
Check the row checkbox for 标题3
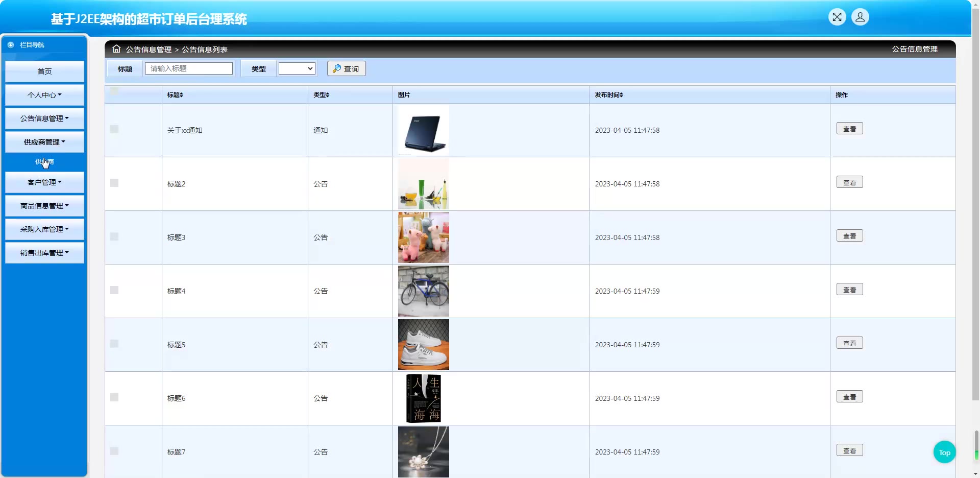click(114, 236)
